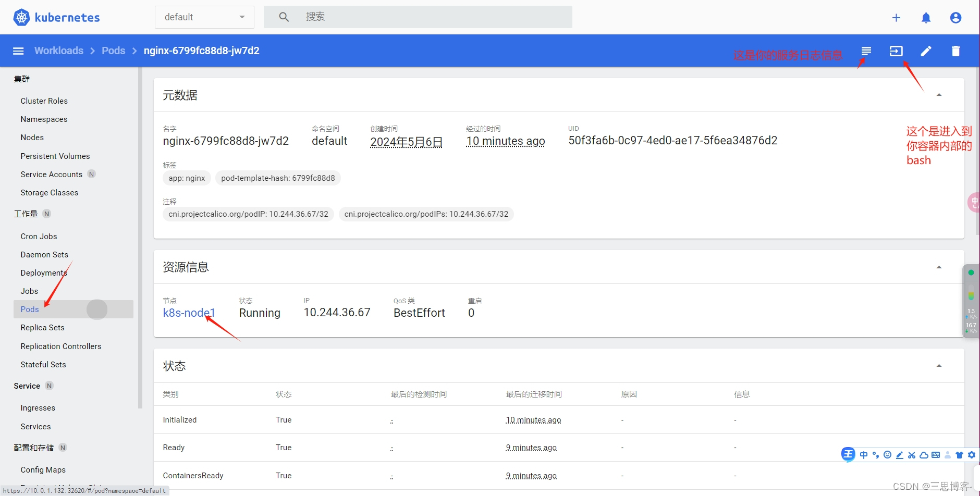Open Jobs in sidebar

pos(29,291)
